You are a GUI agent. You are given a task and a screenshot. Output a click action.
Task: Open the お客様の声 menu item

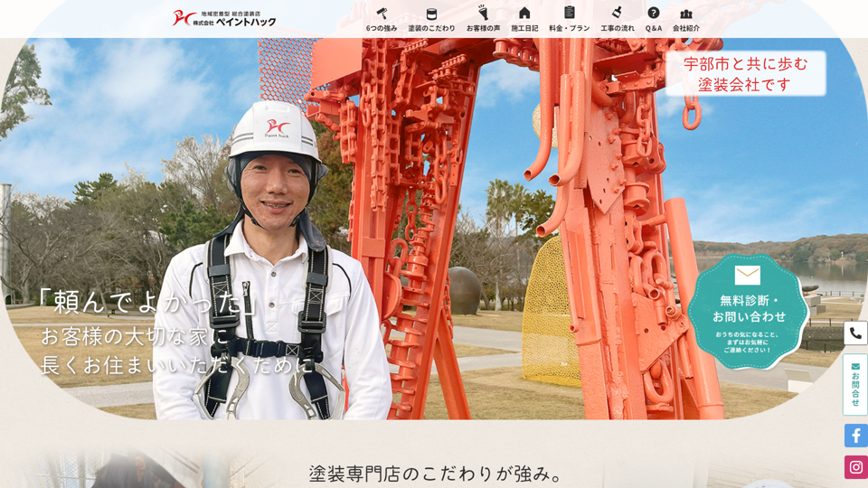pyautogui.click(x=483, y=28)
